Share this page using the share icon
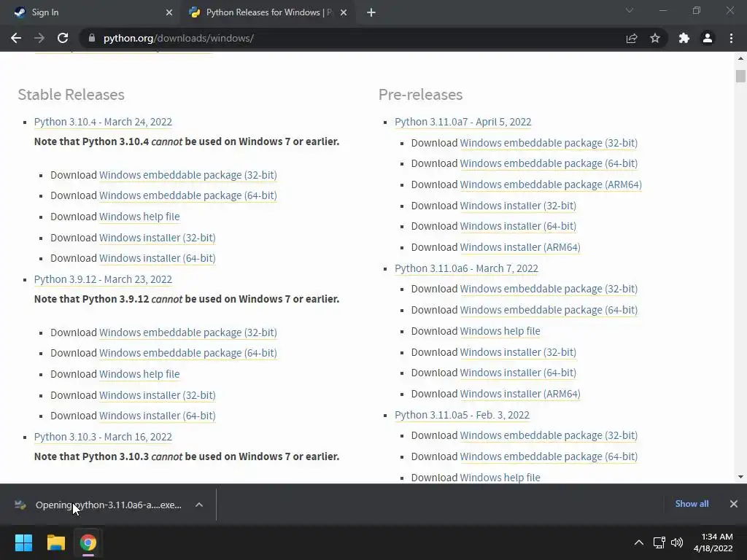This screenshot has height=560, width=747. [632, 38]
